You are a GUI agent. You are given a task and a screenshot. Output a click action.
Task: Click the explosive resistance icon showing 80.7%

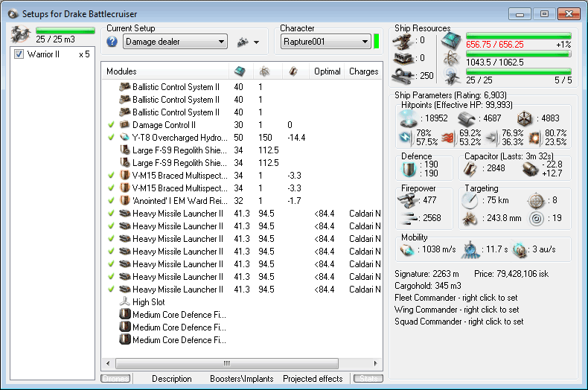coord(534,138)
